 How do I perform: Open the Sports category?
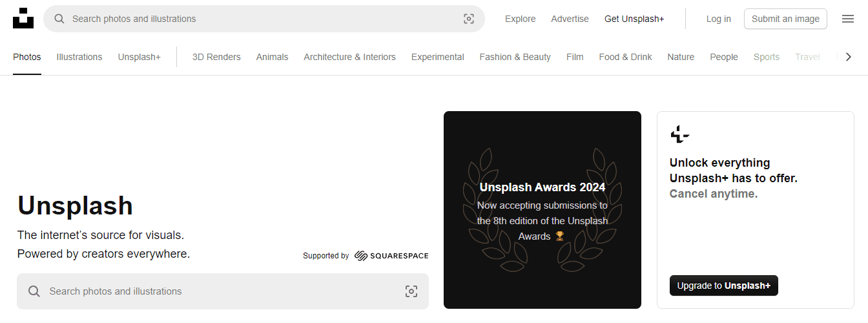[767, 57]
